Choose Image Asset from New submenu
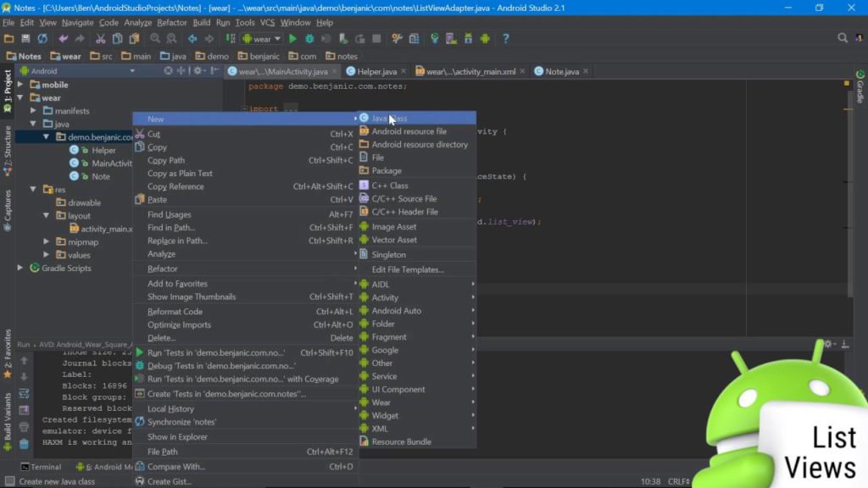This screenshot has width=868, height=488. coord(417,227)
